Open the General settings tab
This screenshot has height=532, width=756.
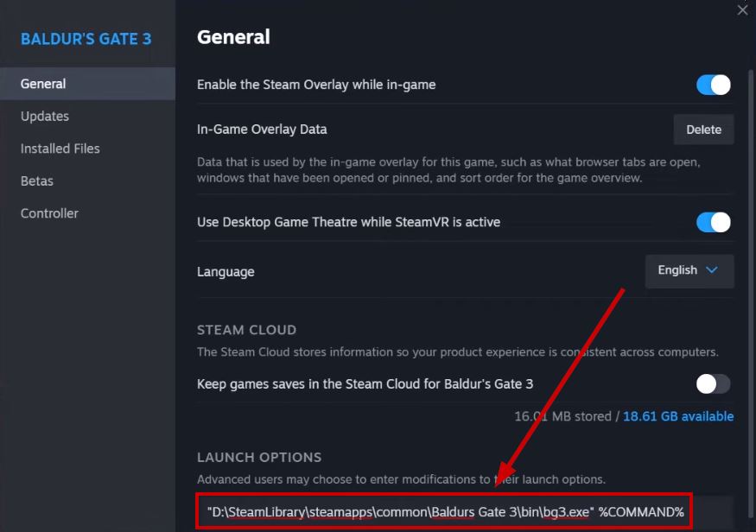(43, 84)
